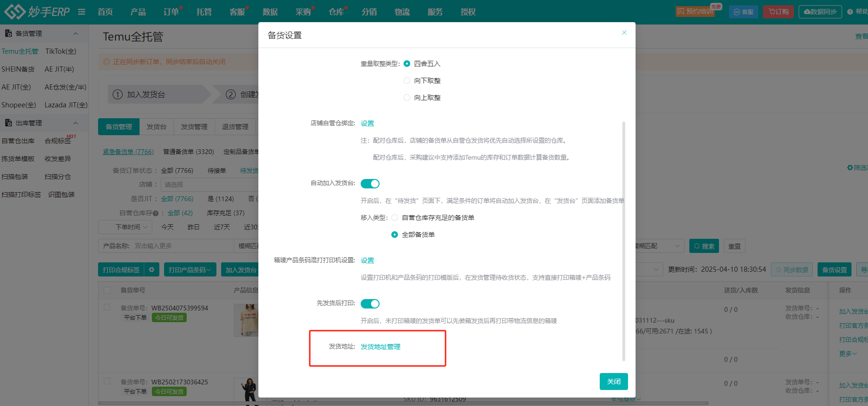Click the 加入发货台 green button
The height and width of the screenshot is (406, 868).
[x=240, y=270]
